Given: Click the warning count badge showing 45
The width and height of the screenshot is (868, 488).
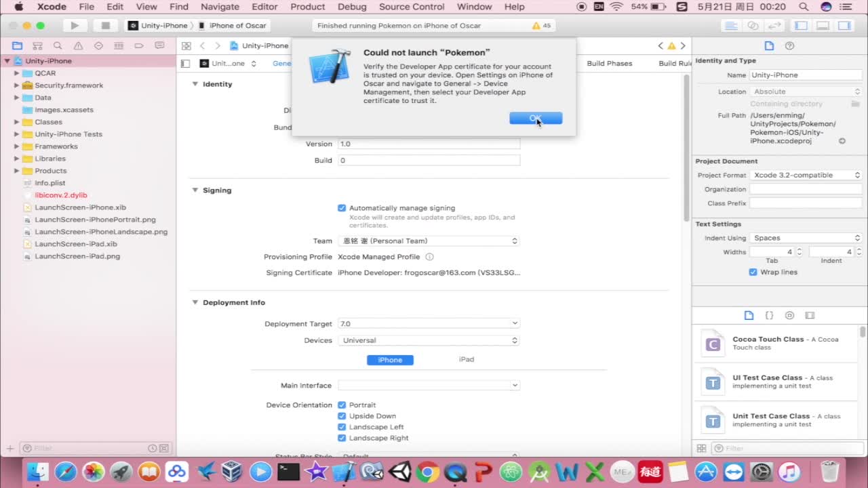Looking at the screenshot, I should [x=542, y=26].
